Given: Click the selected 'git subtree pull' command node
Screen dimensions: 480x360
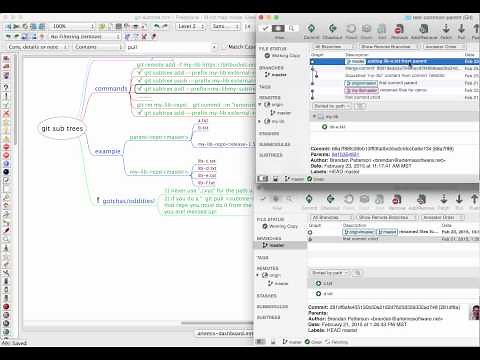Looking at the screenshot, I should (195, 89).
